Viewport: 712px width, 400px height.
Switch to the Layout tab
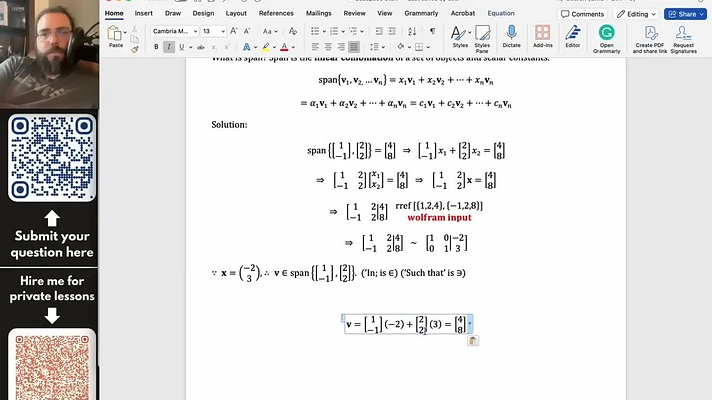tap(236, 13)
